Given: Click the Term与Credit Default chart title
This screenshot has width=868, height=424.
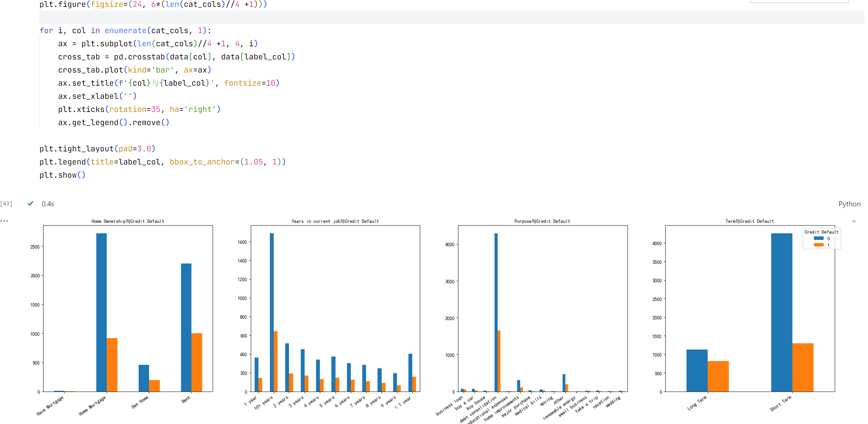Looking at the screenshot, I should click(x=750, y=221).
